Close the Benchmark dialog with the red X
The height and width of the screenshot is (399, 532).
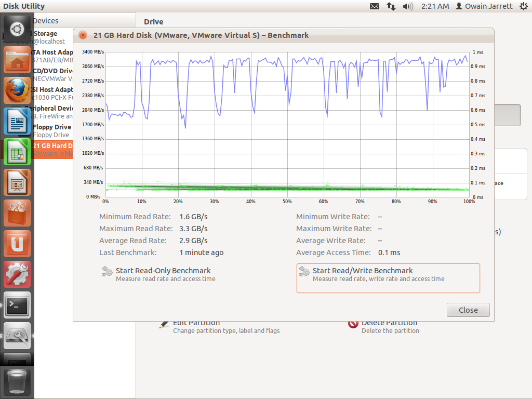pos(83,35)
